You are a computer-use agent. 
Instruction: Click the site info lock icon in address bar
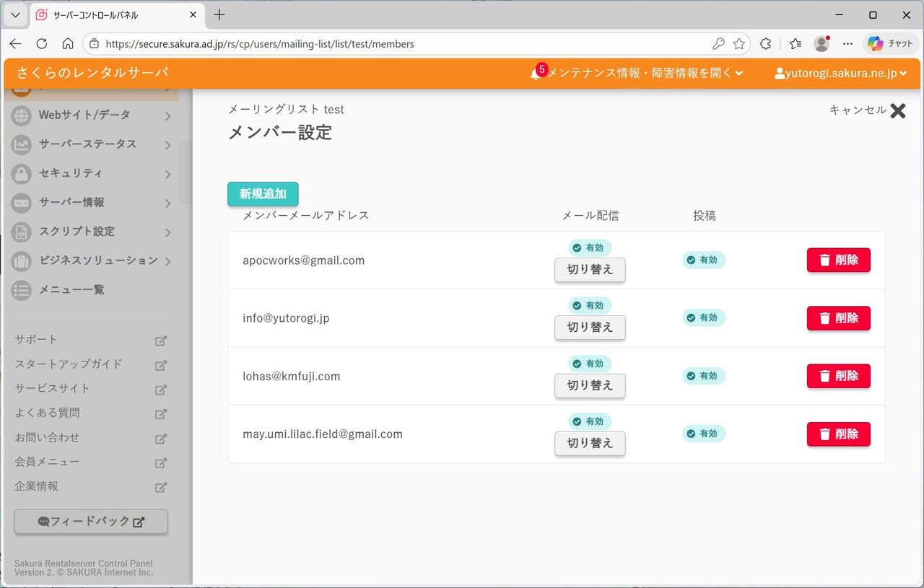pyautogui.click(x=94, y=43)
